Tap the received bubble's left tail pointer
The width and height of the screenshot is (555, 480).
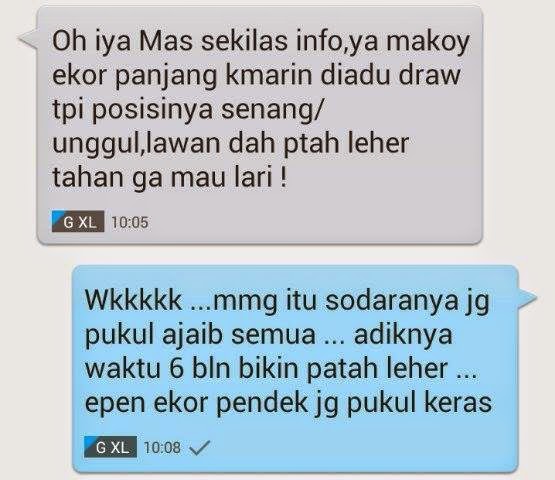tap(28, 38)
